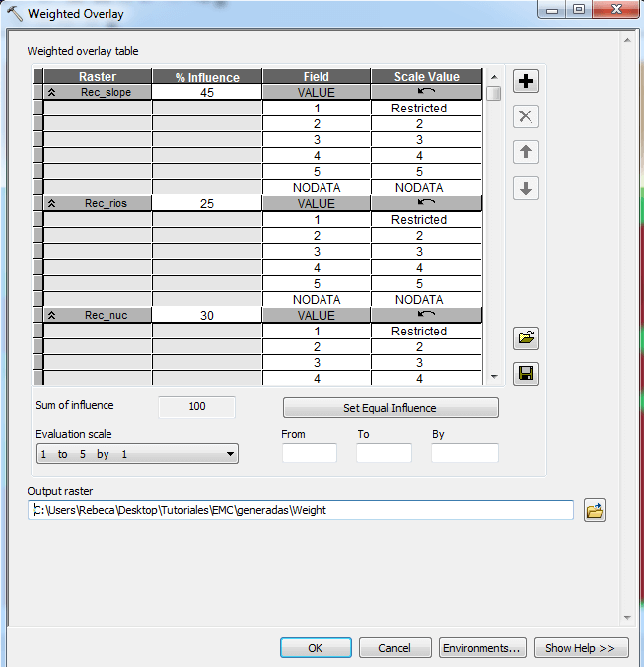Click the Set Equal Influence button
The image size is (644, 667).
pyautogui.click(x=390, y=408)
